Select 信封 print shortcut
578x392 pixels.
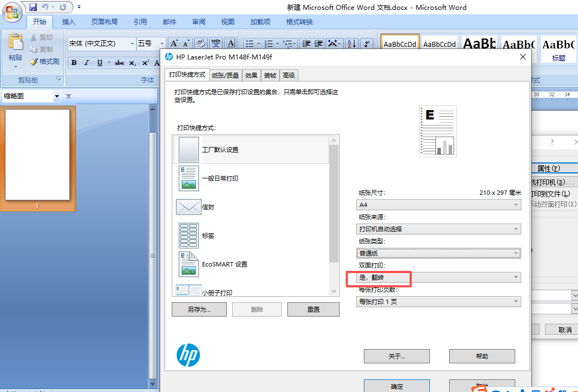(x=250, y=207)
